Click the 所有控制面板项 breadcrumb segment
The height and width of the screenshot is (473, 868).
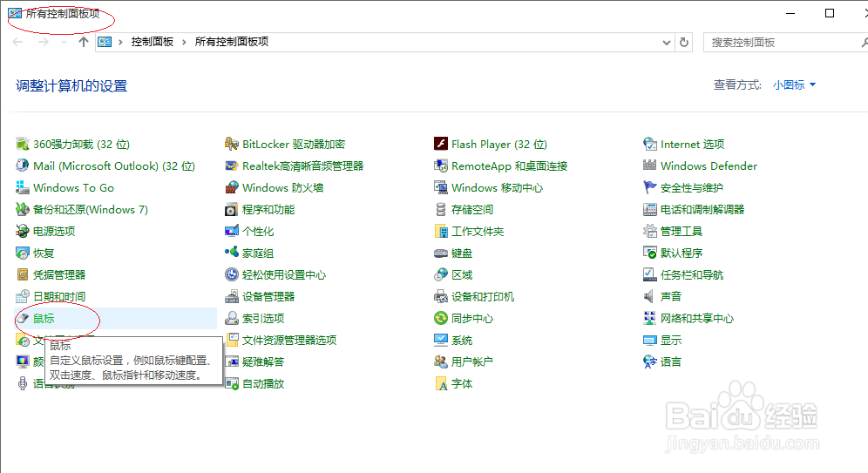point(232,42)
